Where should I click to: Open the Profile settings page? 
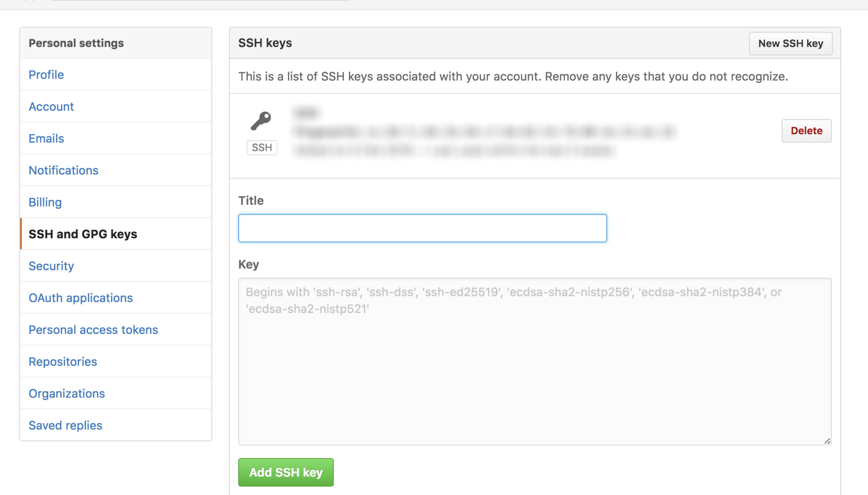tap(46, 74)
